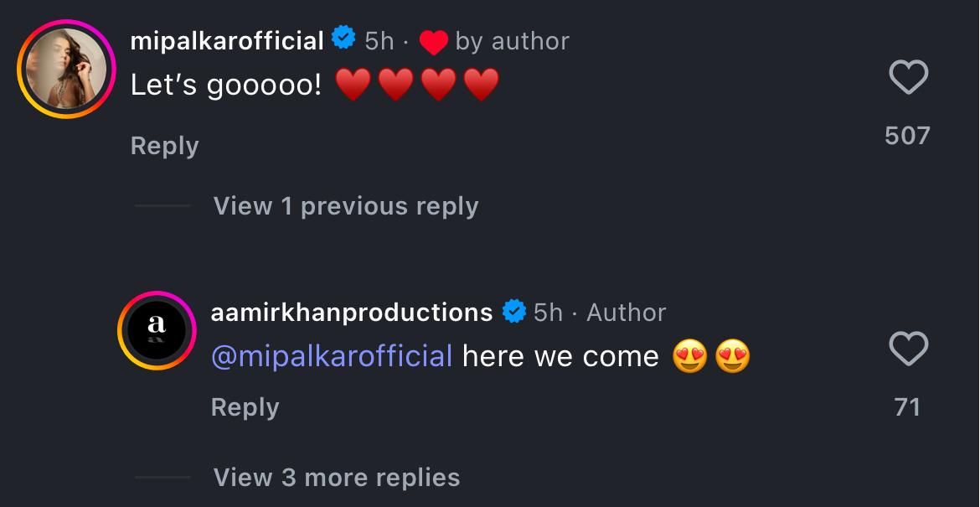The image size is (980, 507).
Task: Open the aamirkhanproductions username link
Action: point(352,312)
